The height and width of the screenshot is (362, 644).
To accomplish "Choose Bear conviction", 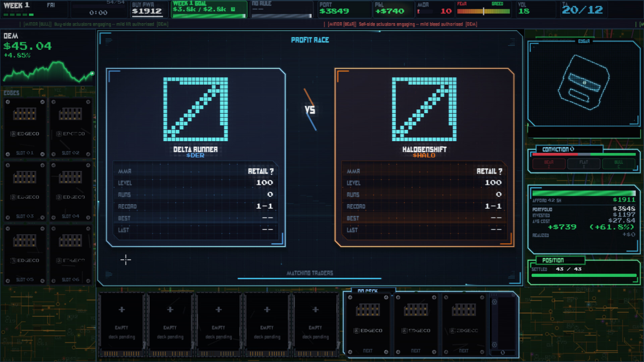I will point(549,164).
